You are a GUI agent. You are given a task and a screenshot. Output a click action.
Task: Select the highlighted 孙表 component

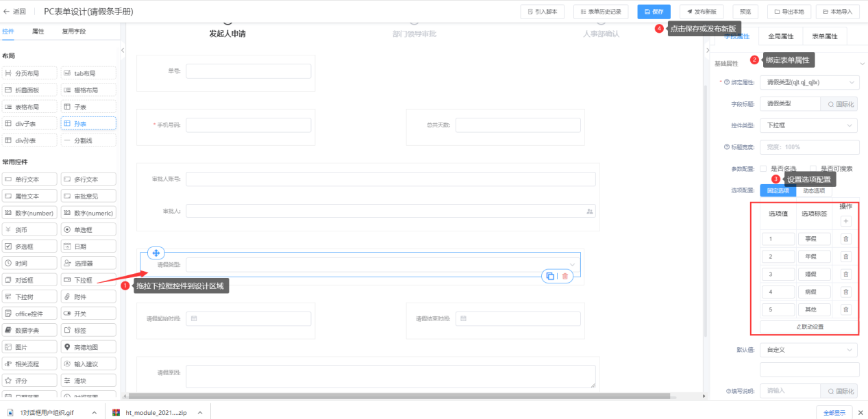tap(88, 123)
